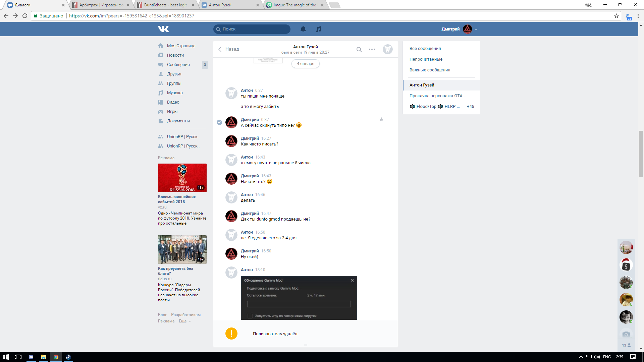
Task: Check the launch game after download box
Action: [x=250, y=316]
